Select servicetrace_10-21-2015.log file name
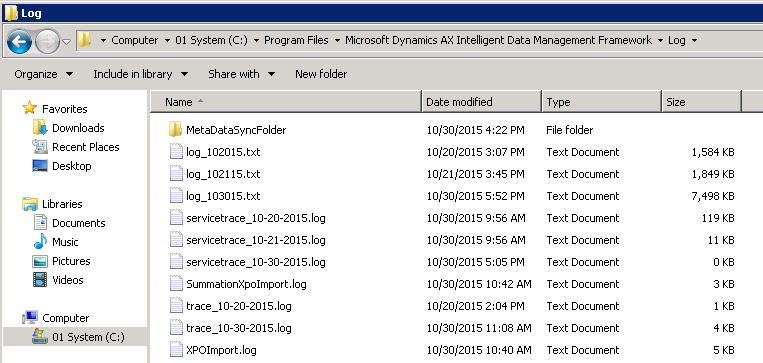Screen dimensions: 763x363 (255, 240)
